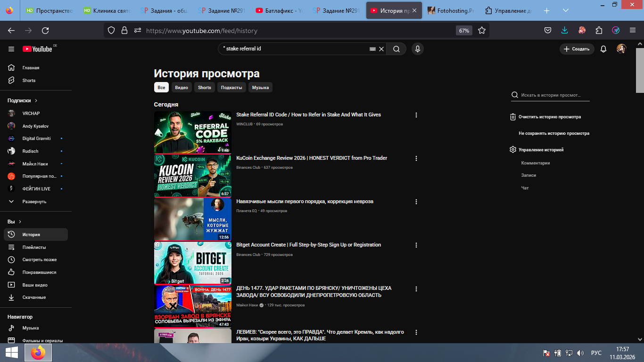This screenshot has width=644, height=362.
Task: Expand subscriptions list with 'Развернуть'
Action: (34, 201)
